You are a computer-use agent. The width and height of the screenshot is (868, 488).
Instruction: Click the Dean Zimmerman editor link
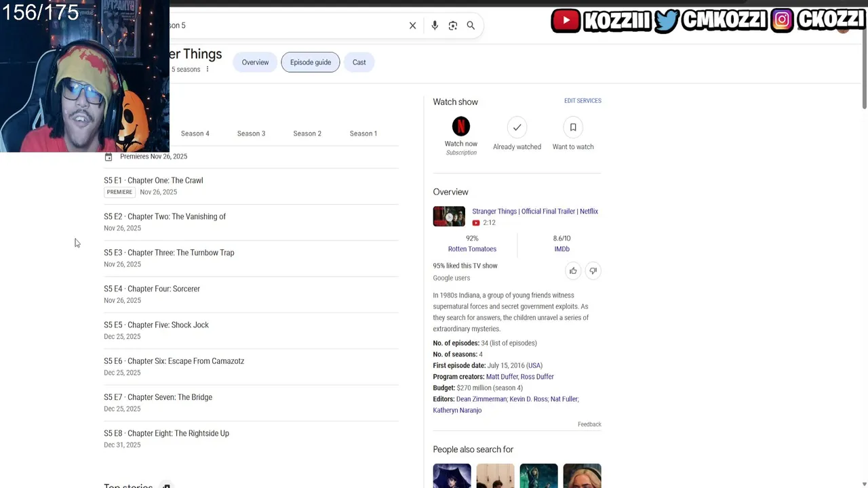point(481,399)
